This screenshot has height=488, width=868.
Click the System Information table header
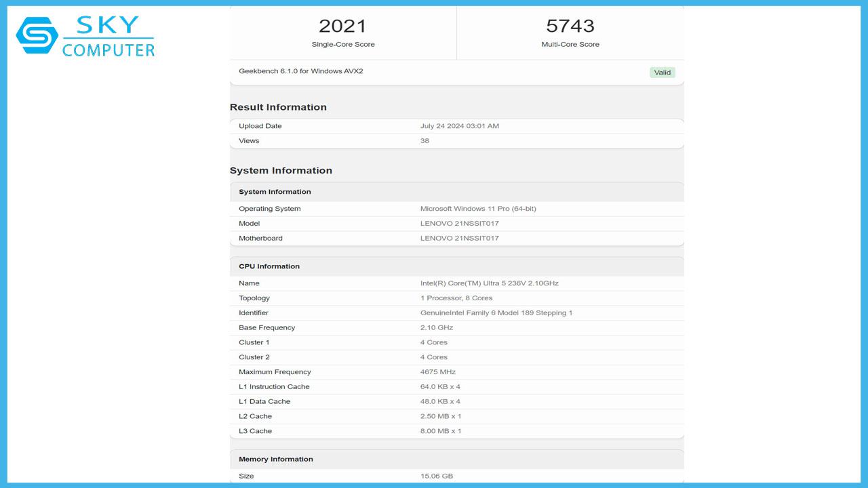tap(275, 192)
